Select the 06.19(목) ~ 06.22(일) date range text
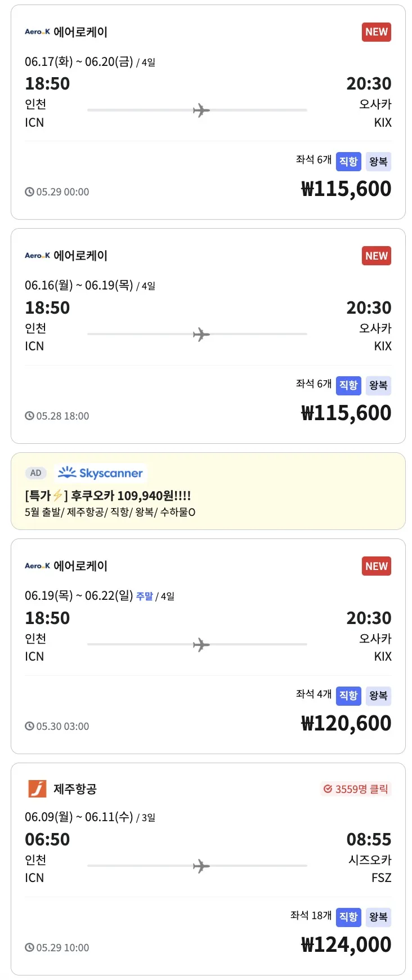 (79, 596)
